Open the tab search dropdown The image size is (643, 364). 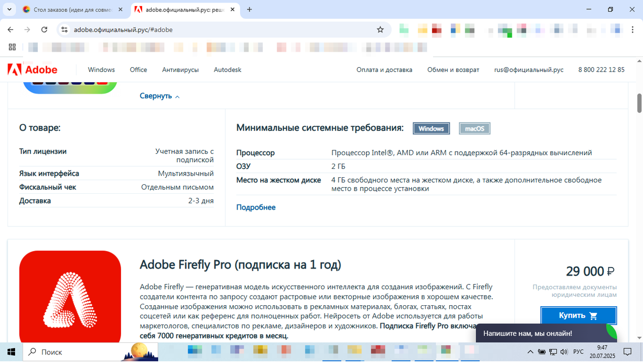click(x=10, y=10)
